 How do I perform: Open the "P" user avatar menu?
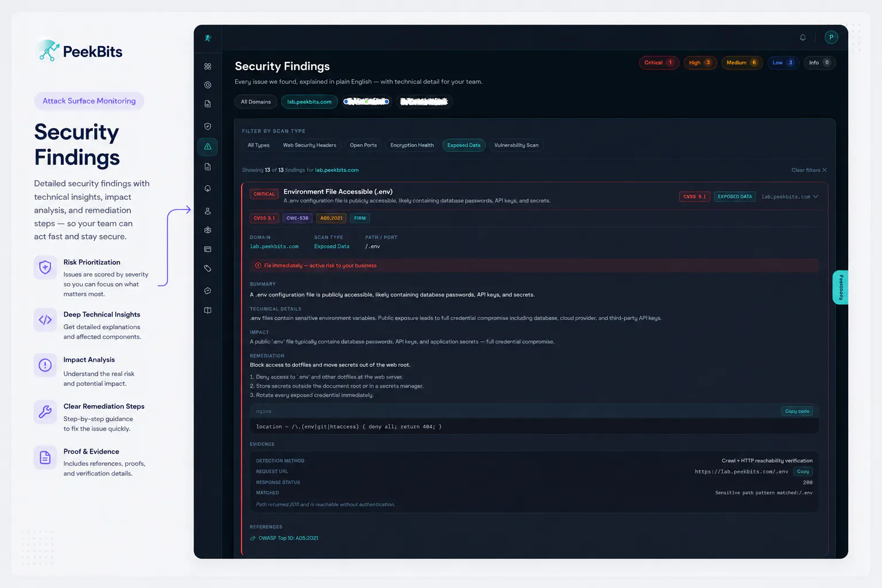(831, 37)
